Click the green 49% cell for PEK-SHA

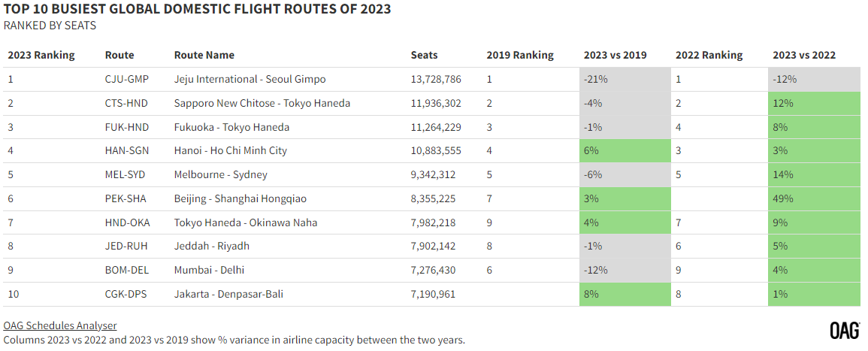(x=815, y=198)
